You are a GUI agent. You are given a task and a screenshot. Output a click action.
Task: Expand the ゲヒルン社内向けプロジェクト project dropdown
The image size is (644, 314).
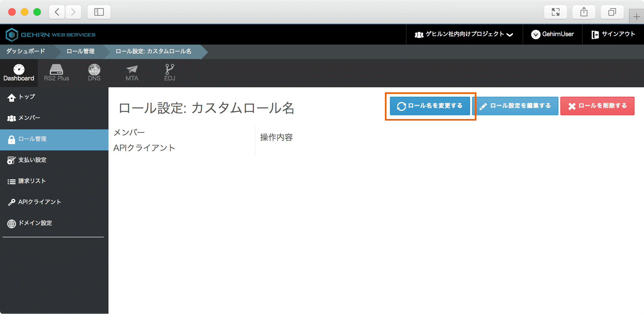coord(464,34)
